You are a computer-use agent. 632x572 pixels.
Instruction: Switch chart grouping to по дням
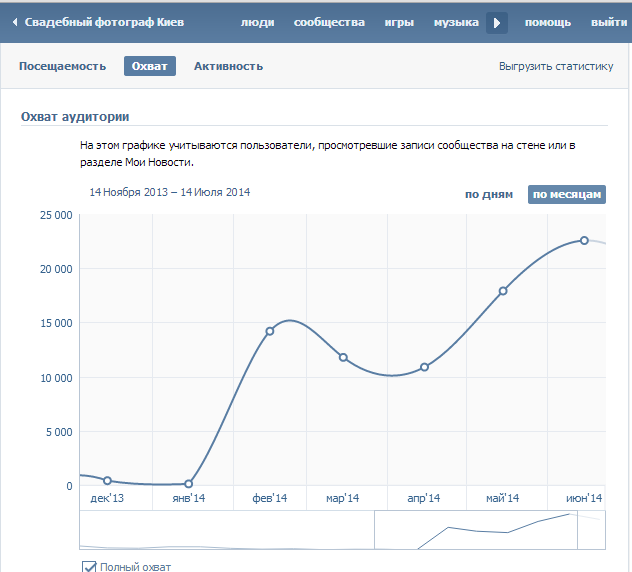tap(488, 194)
